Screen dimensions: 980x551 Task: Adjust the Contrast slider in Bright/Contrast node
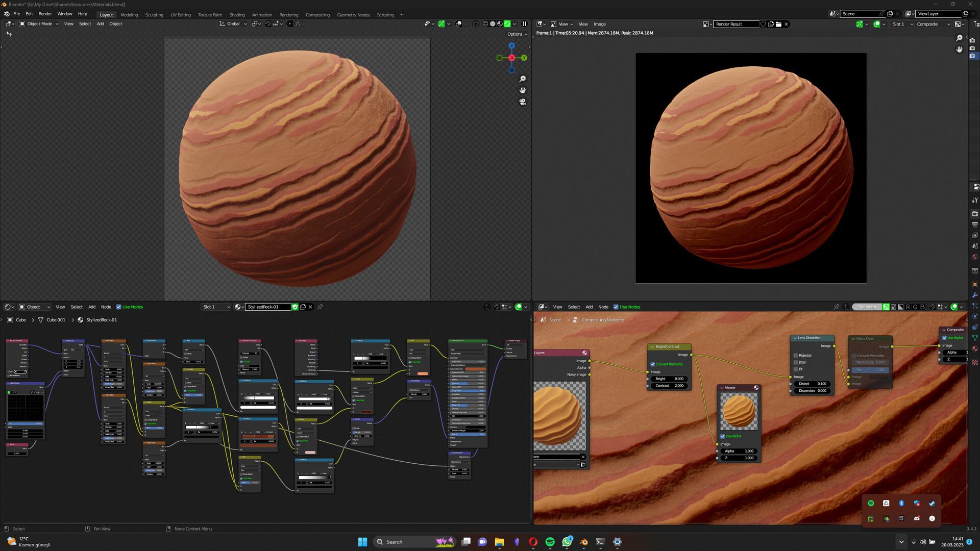tap(669, 386)
